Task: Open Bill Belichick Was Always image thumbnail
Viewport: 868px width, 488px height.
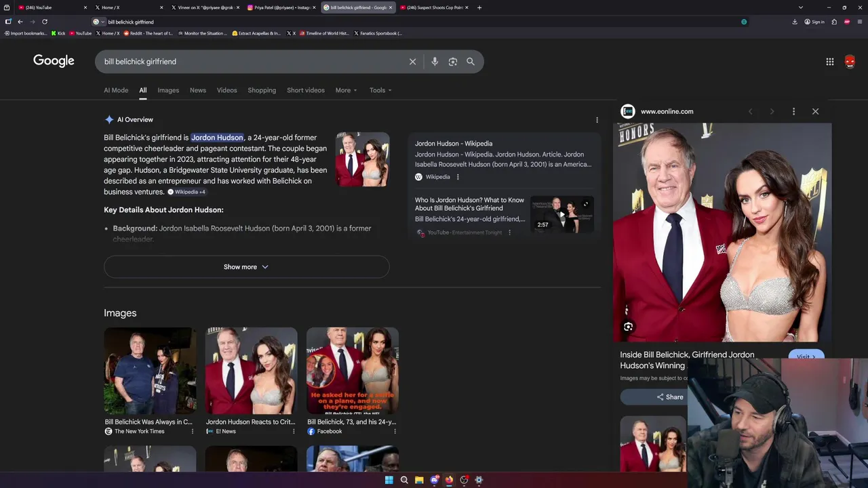Action: 150,371
